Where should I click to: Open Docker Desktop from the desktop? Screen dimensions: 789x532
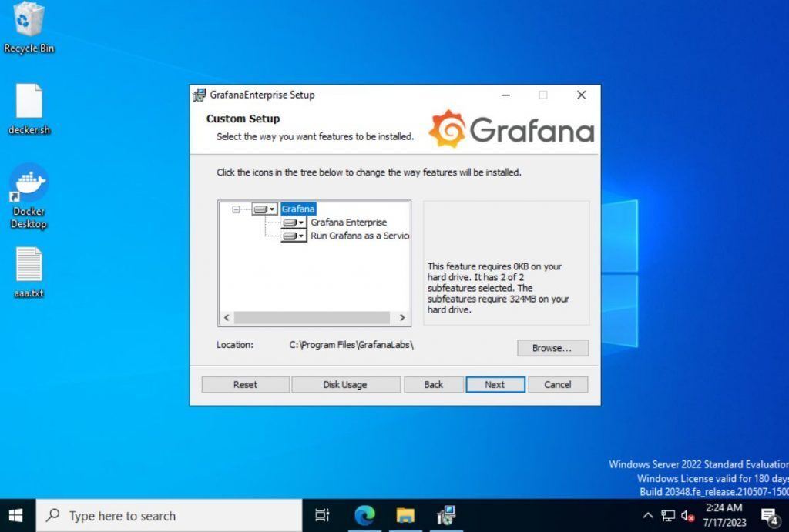pos(29,191)
